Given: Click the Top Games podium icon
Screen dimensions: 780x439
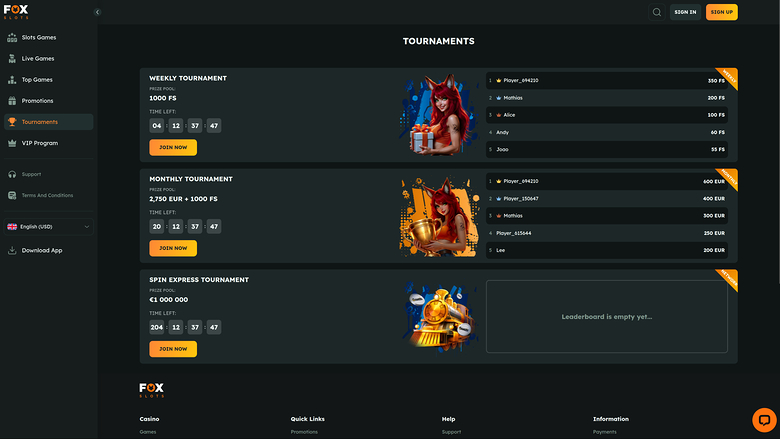Looking at the screenshot, I should click(x=12, y=80).
